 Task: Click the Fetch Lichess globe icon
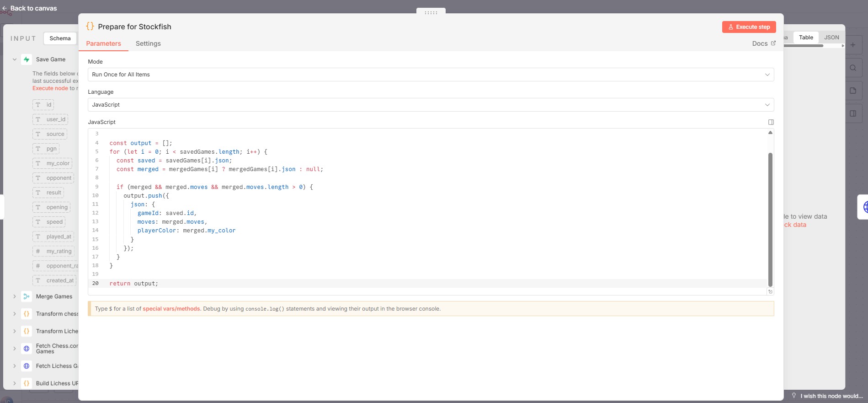tap(27, 366)
